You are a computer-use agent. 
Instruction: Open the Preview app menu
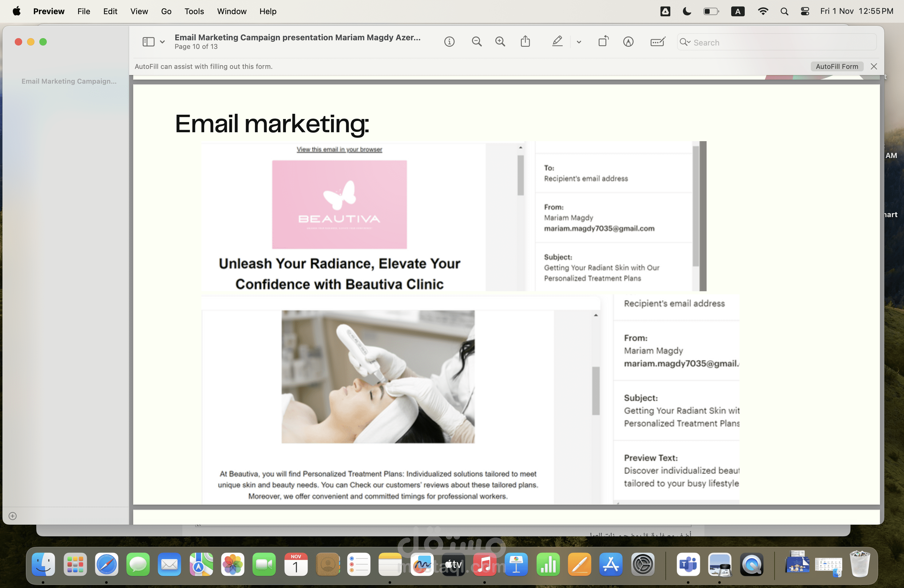(x=49, y=11)
